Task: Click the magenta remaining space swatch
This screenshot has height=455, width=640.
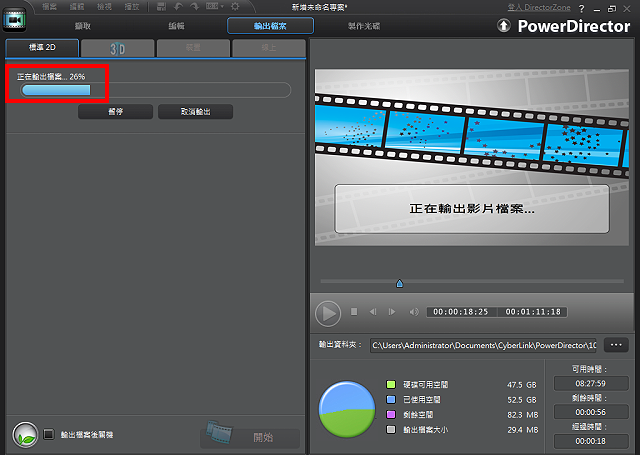Action: click(391, 415)
